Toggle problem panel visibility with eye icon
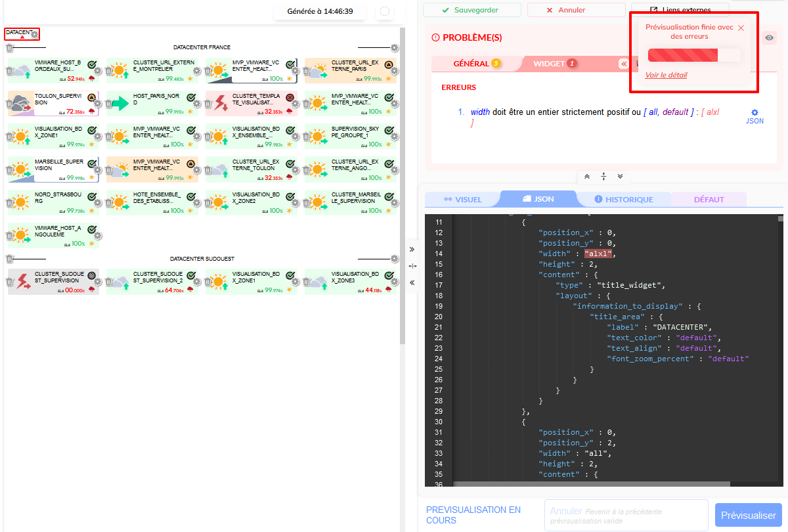Viewport: 788px width, 532px height. pyautogui.click(x=770, y=38)
